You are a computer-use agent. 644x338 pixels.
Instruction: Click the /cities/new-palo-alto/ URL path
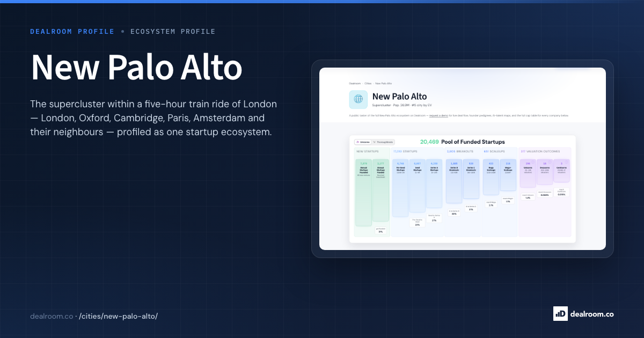(x=118, y=316)
